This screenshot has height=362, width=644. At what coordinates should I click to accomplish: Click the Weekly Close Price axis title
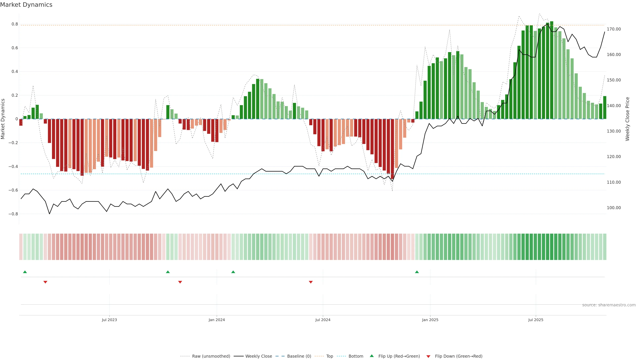627,119
